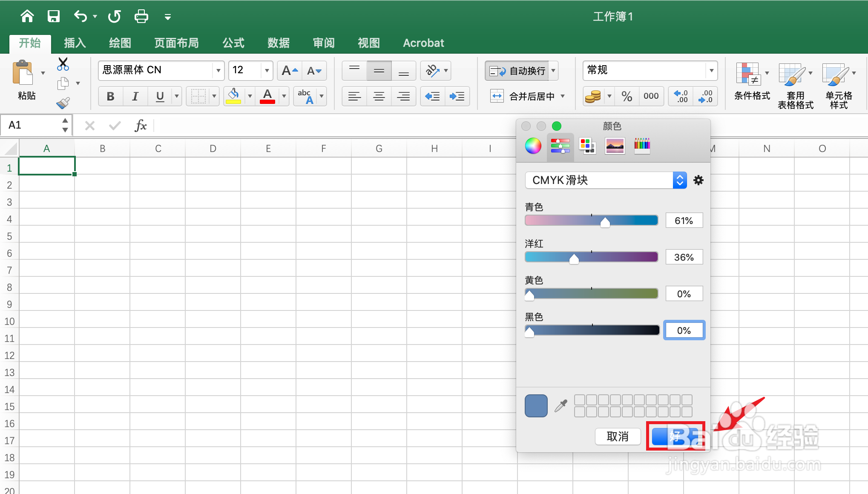Click the 洋红 percentage input field
868x494 pixels.
coord(684,257)
